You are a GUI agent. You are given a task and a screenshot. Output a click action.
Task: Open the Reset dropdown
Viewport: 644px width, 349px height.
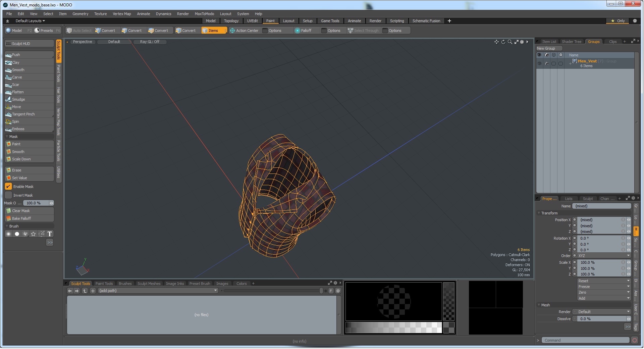click(604, 281)
